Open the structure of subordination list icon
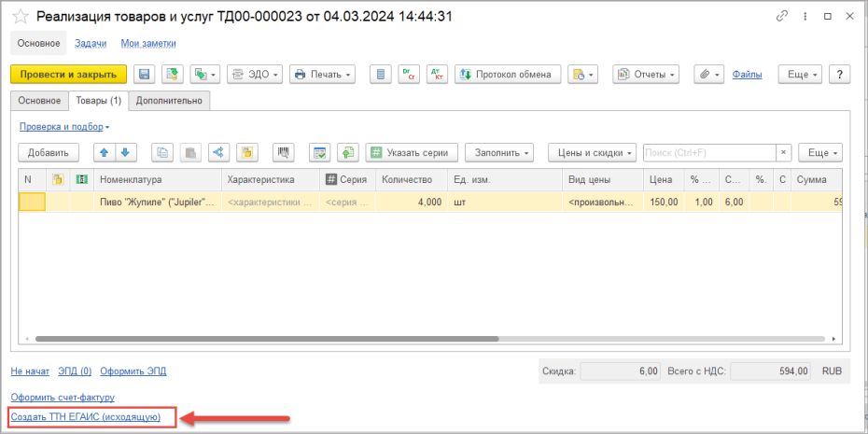Image resolution: width=868 pixels, height=434 pixels. [x=380, y=74]
